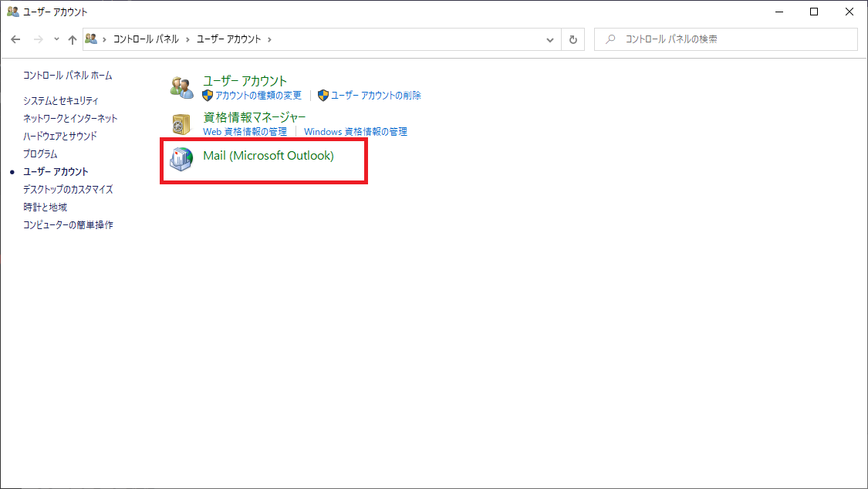This screenshot has width=868, height=489.
Task: Click the Back arrow in navigation bar
Action: tap(15, 39)
